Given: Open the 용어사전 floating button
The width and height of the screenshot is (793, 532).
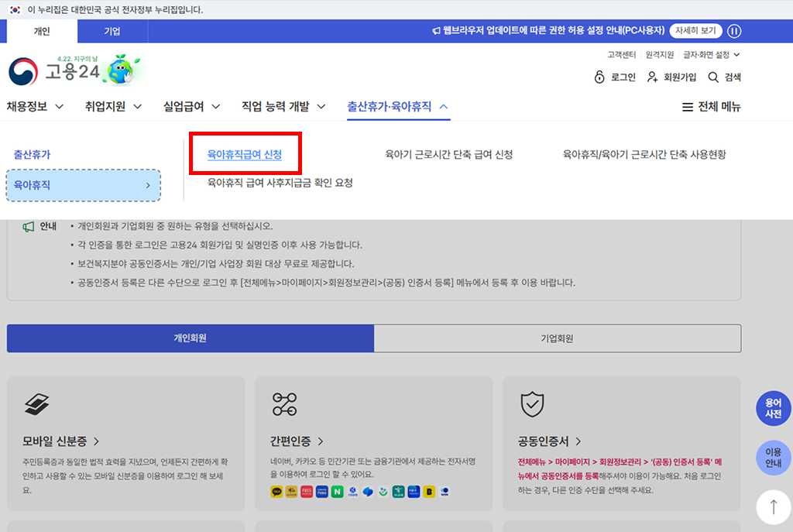Looking at the screenshot, I should click(774, 408).
